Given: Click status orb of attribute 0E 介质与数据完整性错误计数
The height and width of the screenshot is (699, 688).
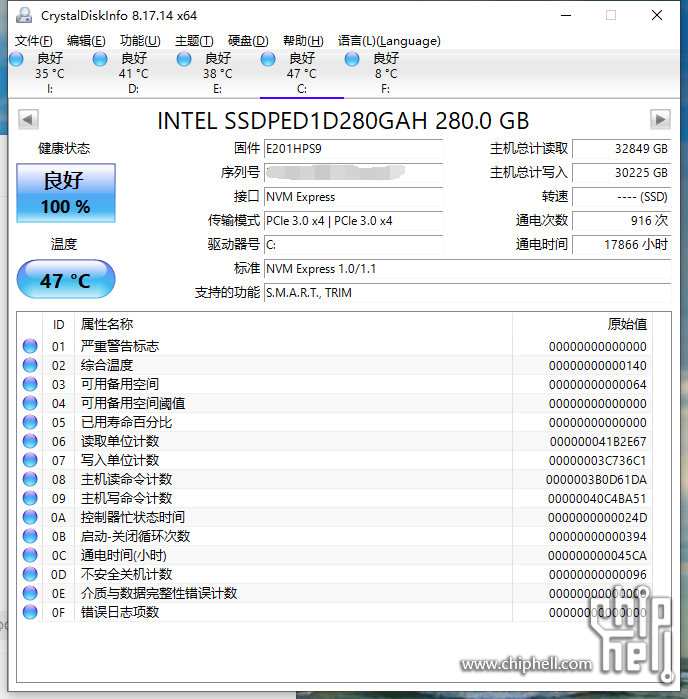Looking at the screenshot, I should (30, 593).
